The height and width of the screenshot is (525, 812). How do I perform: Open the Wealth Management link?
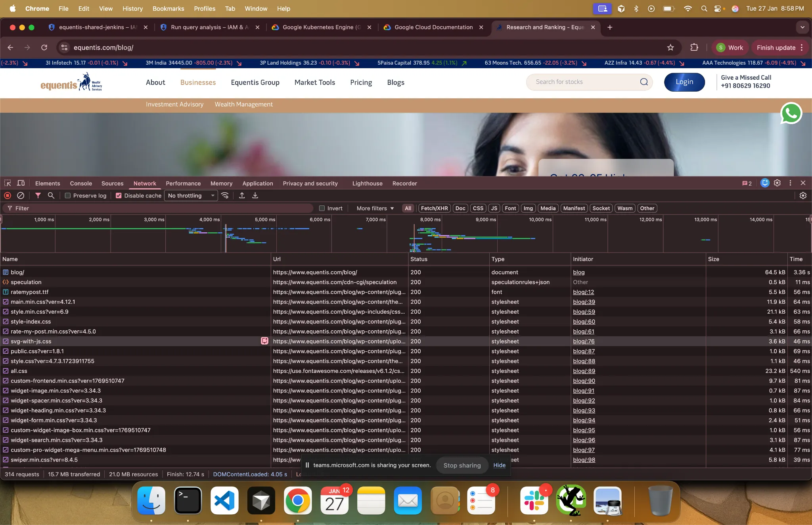(x=244, y=104)
